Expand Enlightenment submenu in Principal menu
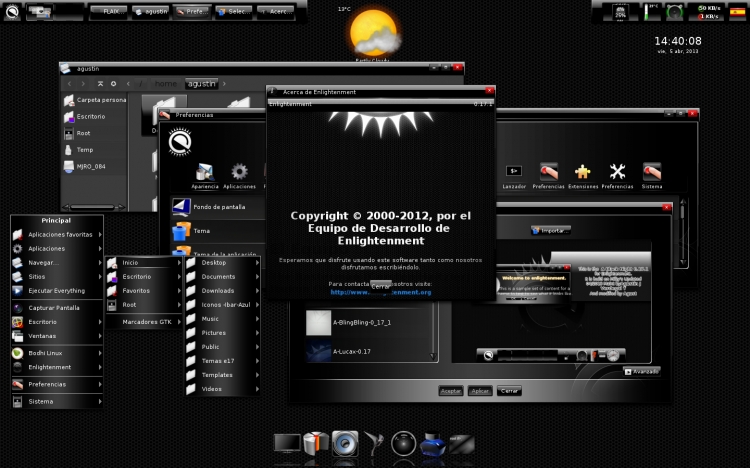The image size is (750, 468). (57, 368)
